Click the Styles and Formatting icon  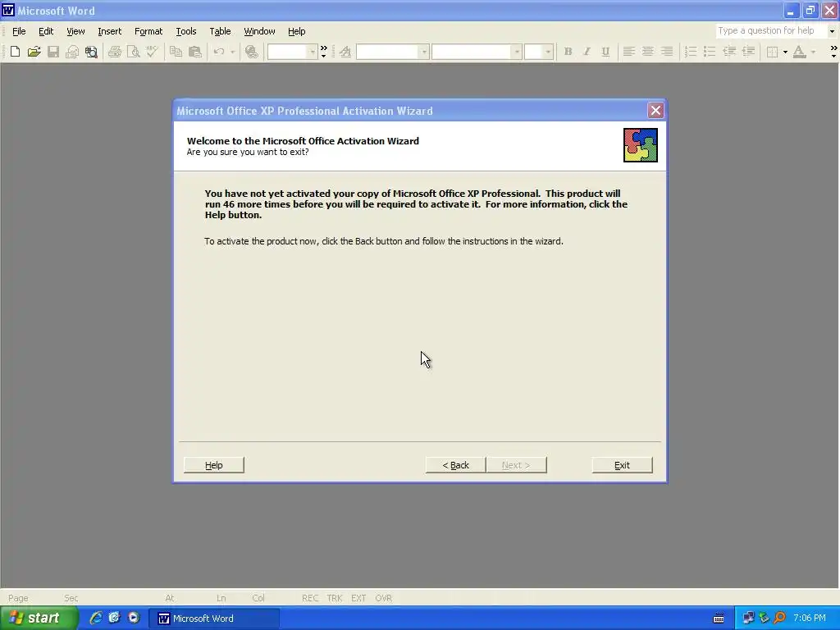point(345,52)
